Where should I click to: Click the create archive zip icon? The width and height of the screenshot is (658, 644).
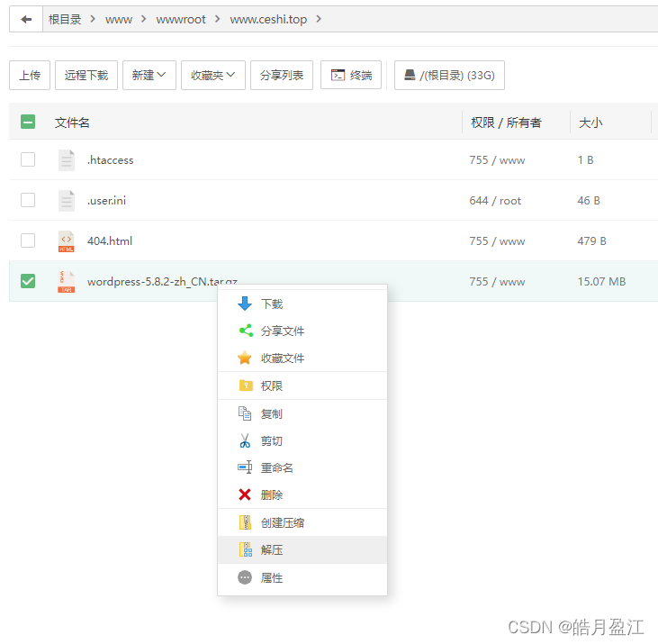[245, 522]
